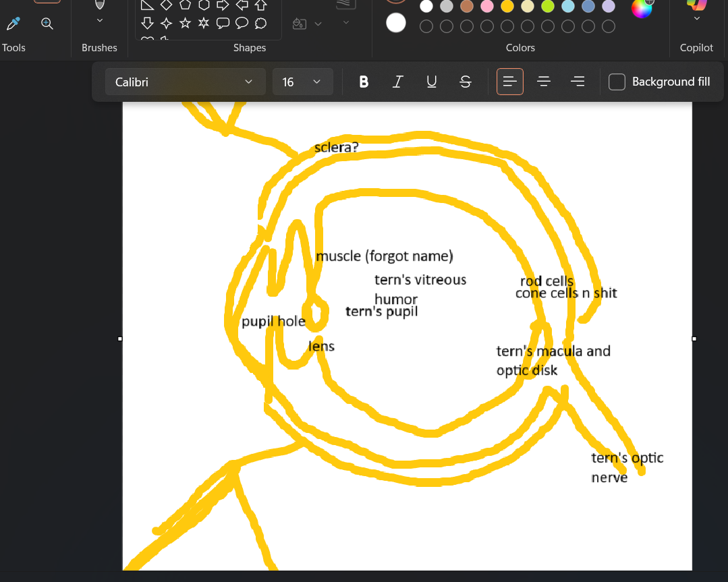This screenshot has height=582, width=728.
Task: Click the left text box handle
Action: (x=120, y=339)
